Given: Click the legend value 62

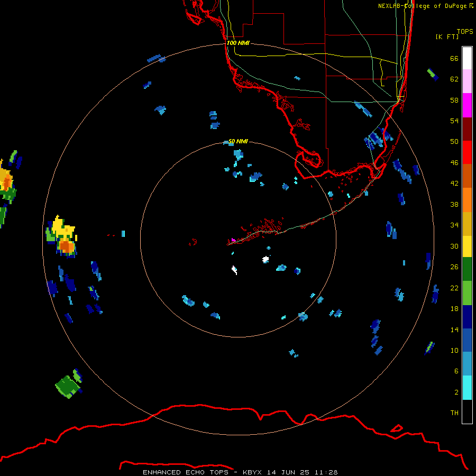Looking at the screenshot, I should pos(454,79).
